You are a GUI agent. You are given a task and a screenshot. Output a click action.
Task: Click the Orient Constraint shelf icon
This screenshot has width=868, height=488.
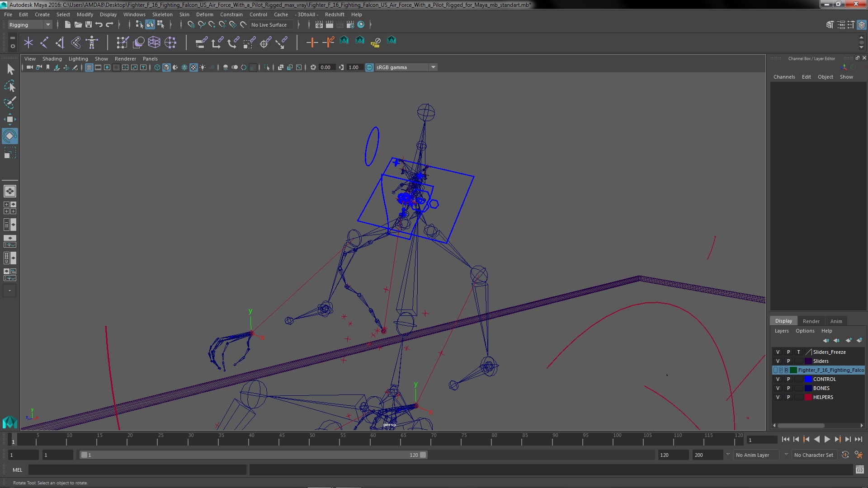pos(233,42)
